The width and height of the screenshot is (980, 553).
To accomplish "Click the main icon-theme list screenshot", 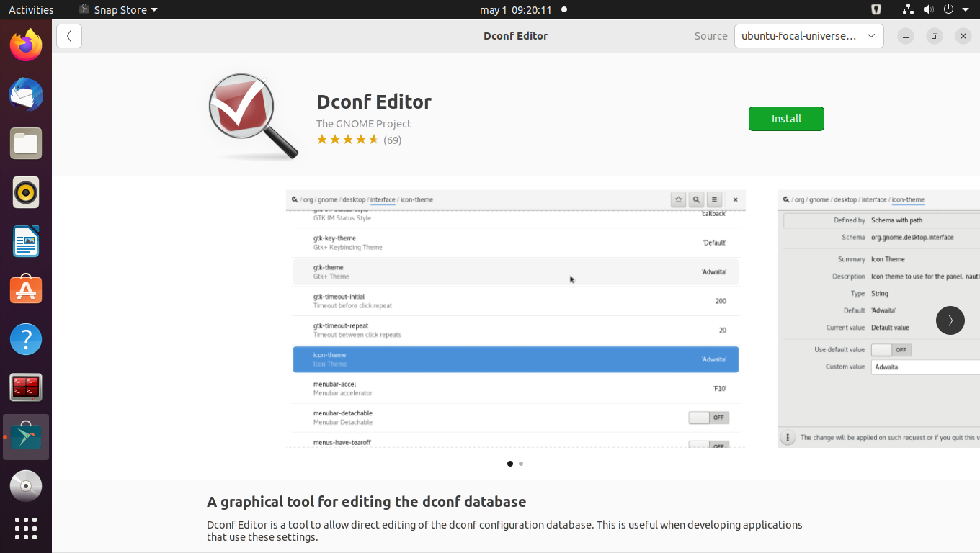I will coord(516,319).
